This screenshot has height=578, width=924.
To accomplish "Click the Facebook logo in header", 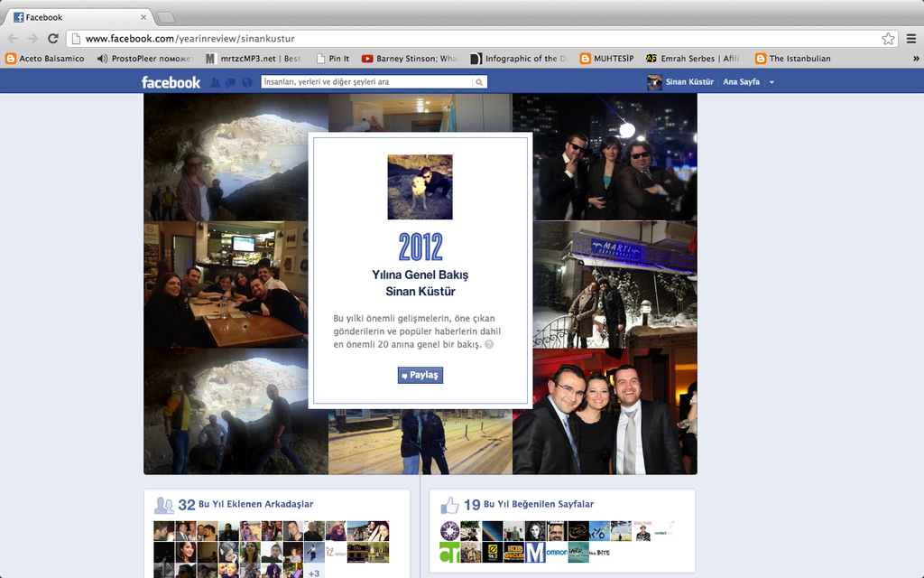I will click(171, 82).
